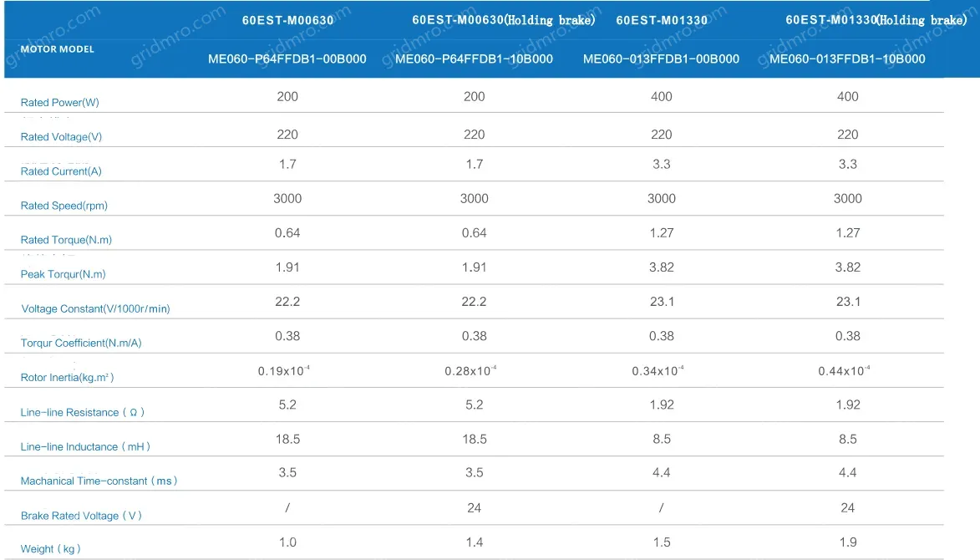
Task: Select the ME060-P64FFDB1-10B000 model code
Action: (474, 59)
